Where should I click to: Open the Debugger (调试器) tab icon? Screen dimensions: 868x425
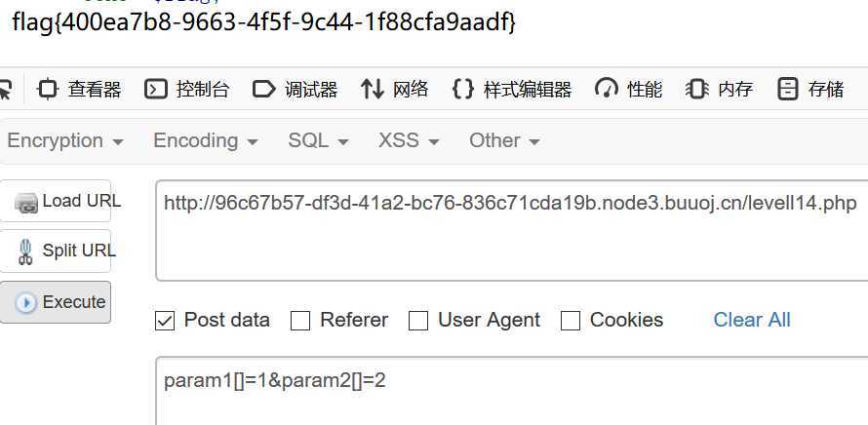click(x=263, y=89)
